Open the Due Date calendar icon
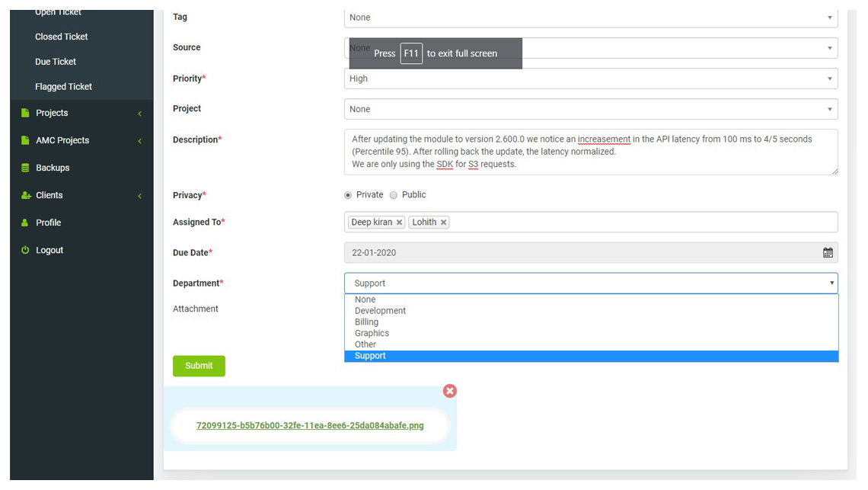 (x=828, y=253)
